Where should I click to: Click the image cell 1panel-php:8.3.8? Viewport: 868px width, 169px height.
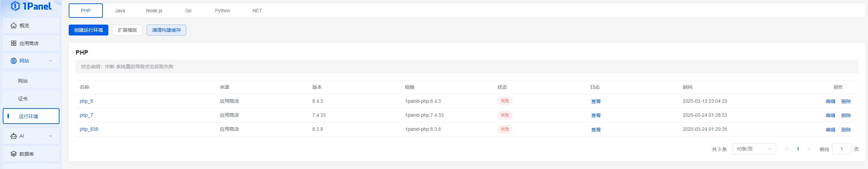tap(423, 129)
